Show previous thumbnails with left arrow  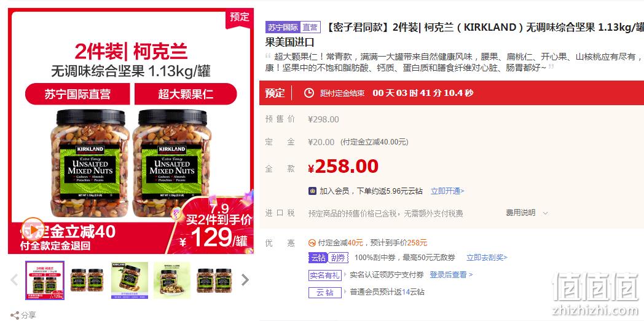pyautogui.click(x=14, y=280)
